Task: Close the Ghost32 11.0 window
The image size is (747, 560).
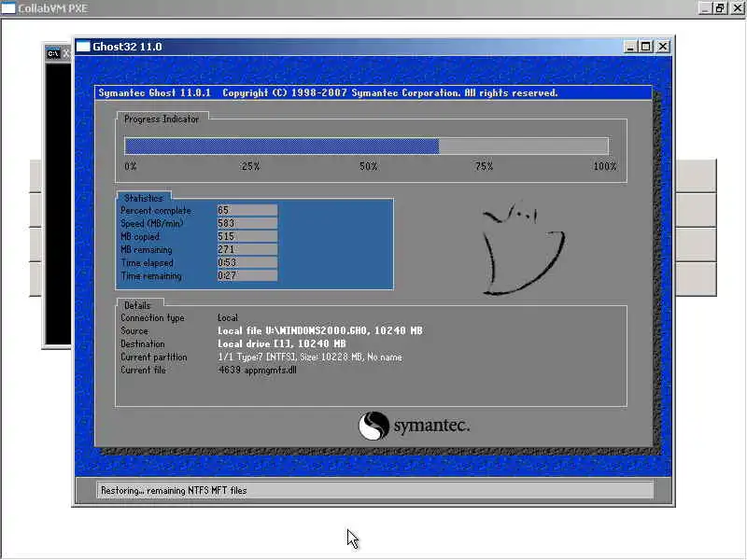Action: (x=663, y=47)
